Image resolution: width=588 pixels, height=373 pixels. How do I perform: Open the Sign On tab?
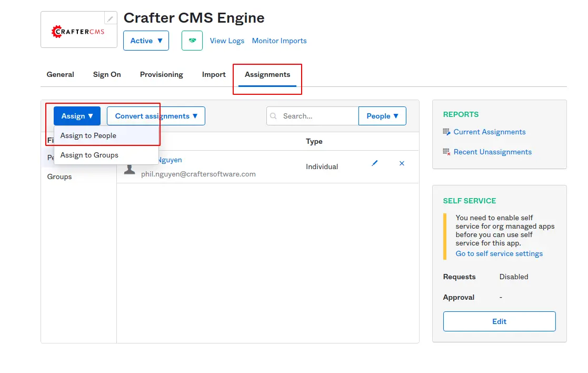(107, 74)
